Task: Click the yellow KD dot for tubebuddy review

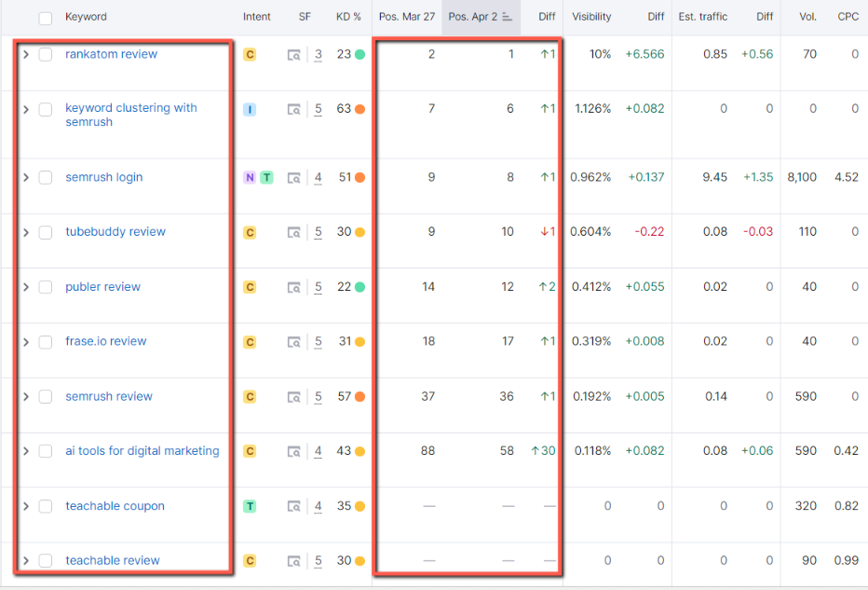Action: [x=359, y=232]
